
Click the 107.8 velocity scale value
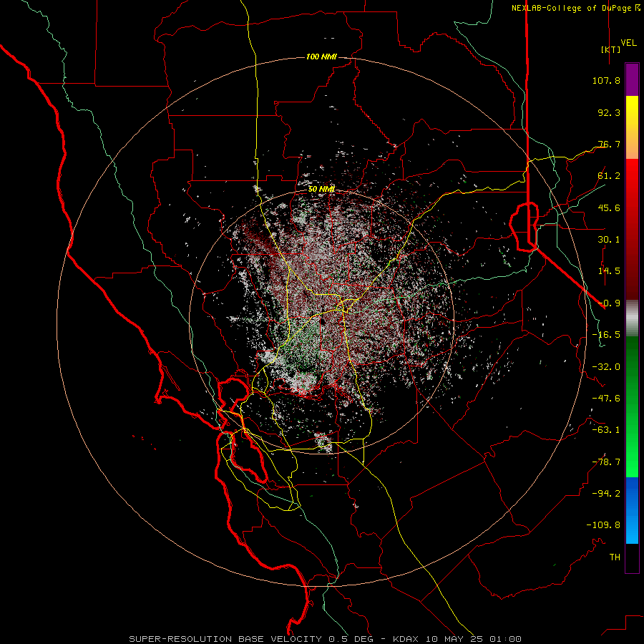pyautogui.click(x=606, y=80)
